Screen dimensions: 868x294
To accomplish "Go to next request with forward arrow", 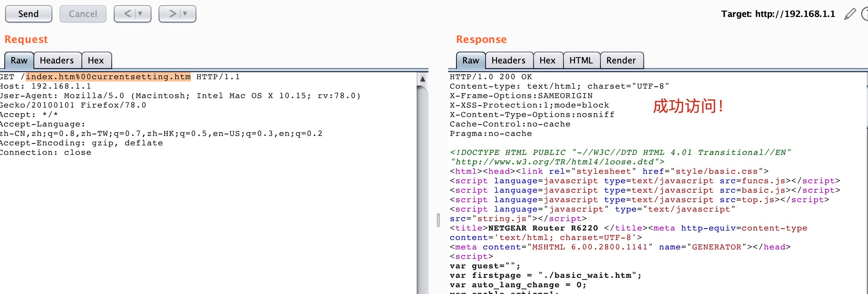I will tap(172, 14).
